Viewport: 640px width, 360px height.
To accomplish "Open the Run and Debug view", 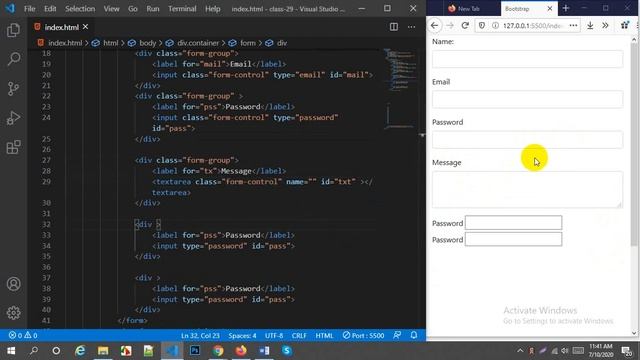I will tap(13, 118).
